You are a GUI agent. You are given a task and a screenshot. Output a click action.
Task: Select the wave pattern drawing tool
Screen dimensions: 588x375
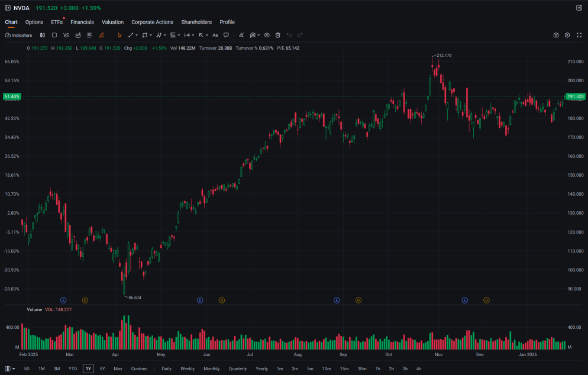click(x=159, y=35)
